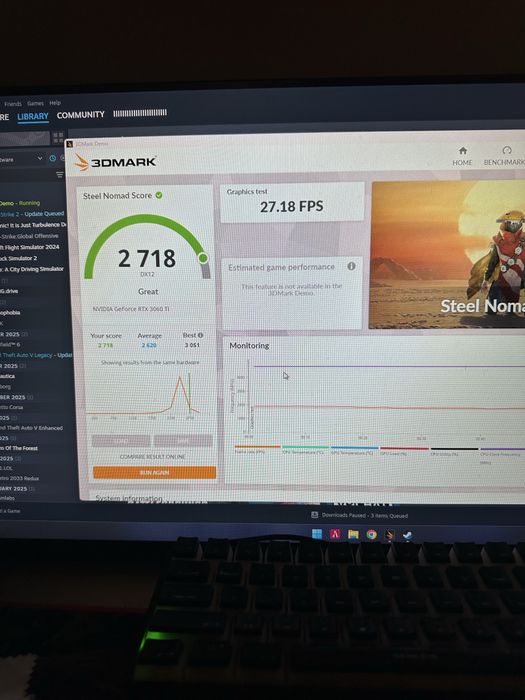This screenshot has width=525, height=700.
Task: Select the Strike 2 - Update Queued library entry
Action: 32,214
